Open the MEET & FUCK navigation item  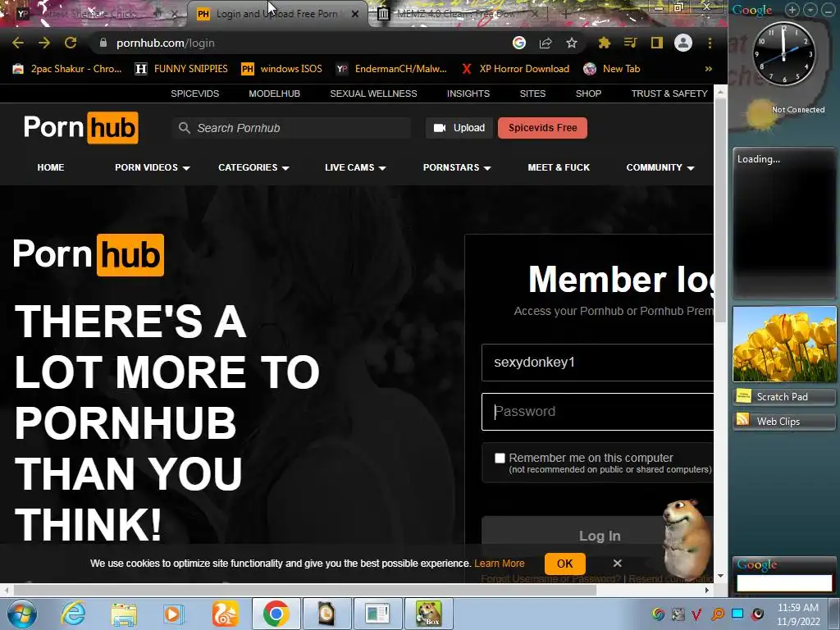(x=559, y=167)
